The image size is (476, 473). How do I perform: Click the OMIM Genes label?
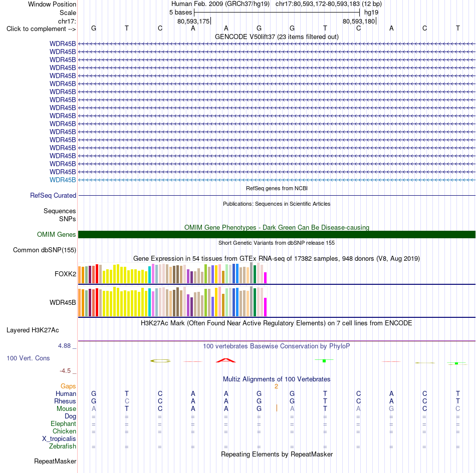[x=56, y=234]
